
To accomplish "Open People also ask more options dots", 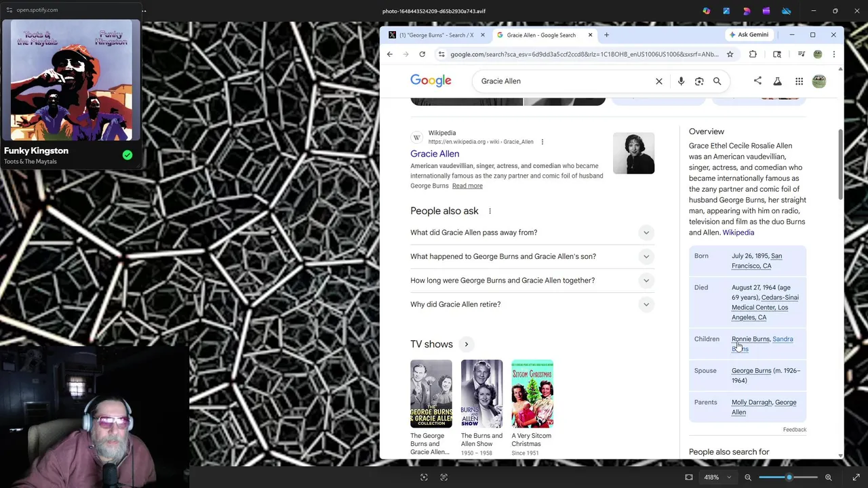I will point(490,211).
